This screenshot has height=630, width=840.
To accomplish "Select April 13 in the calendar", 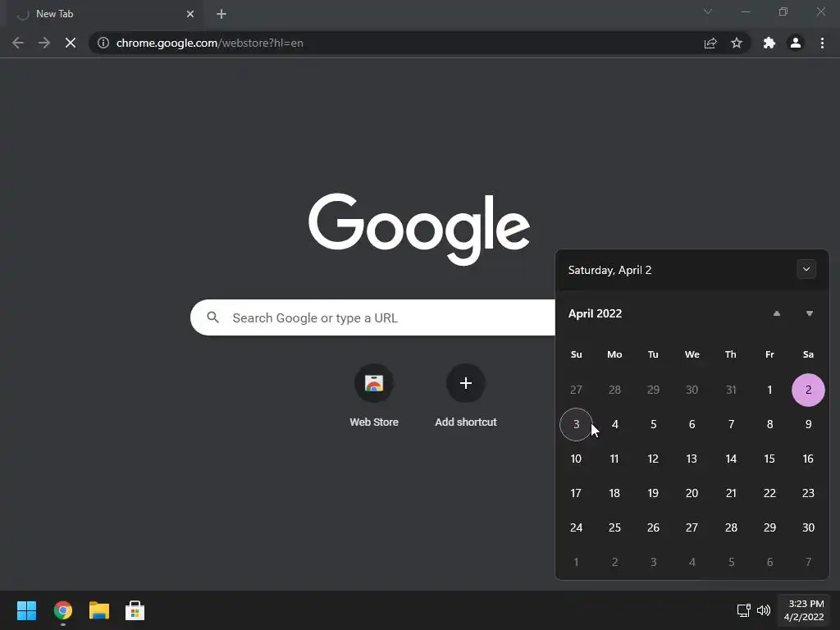I will (692, 459).
